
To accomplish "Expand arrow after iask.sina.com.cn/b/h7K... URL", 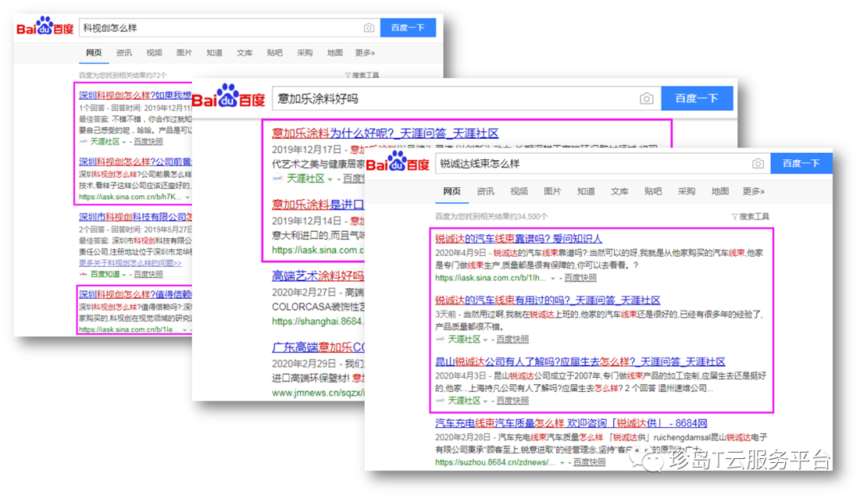I will (x=188, y=197).
